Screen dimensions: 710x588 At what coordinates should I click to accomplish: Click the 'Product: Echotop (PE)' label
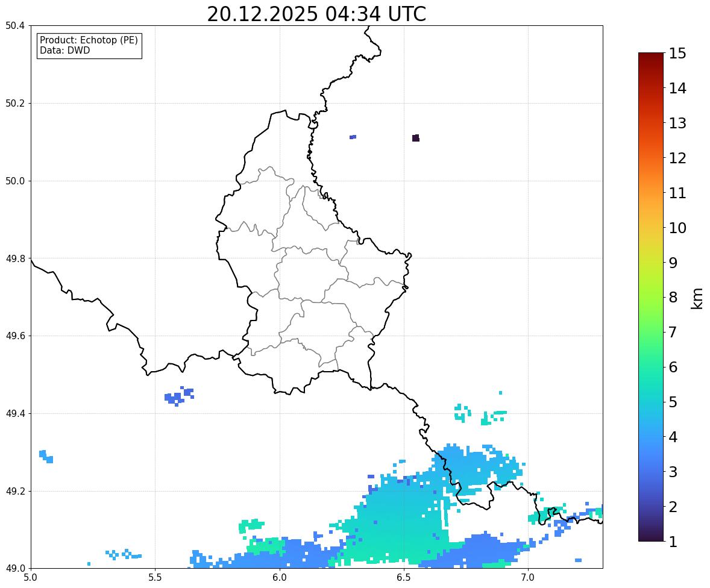89,40
